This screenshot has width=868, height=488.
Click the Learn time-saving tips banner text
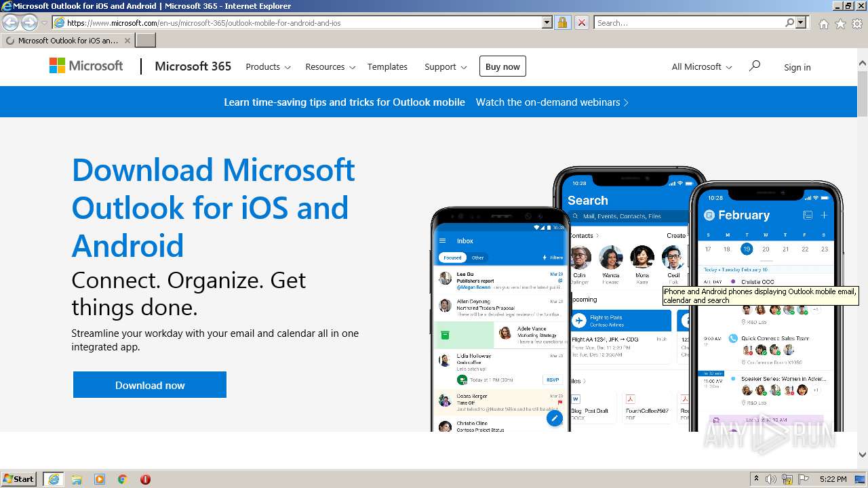tap(344, 102)
